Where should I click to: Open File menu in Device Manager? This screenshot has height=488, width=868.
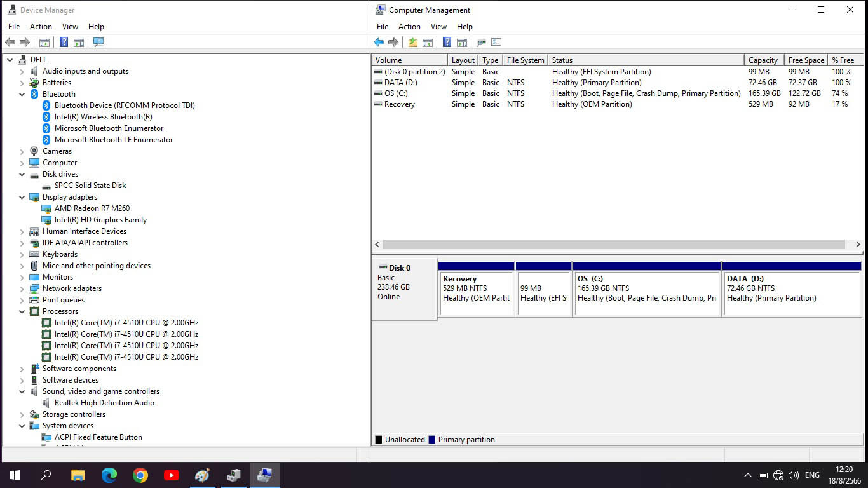14,27
